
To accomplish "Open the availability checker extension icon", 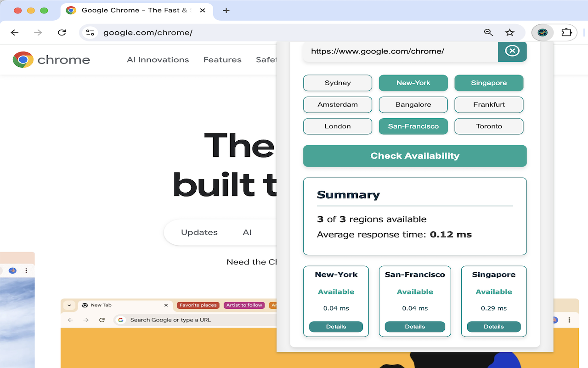I will pos(543,33).
